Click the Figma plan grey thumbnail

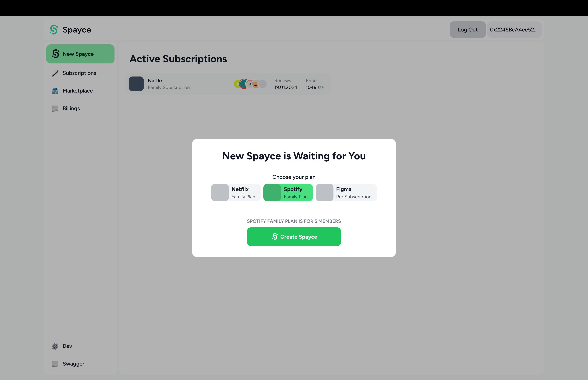click(324, 193)
